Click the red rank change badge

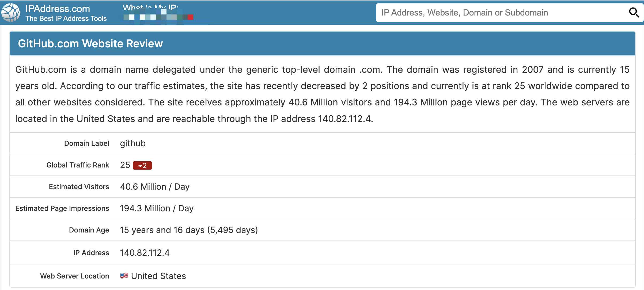pyautogui.click(x=142, y=165)
